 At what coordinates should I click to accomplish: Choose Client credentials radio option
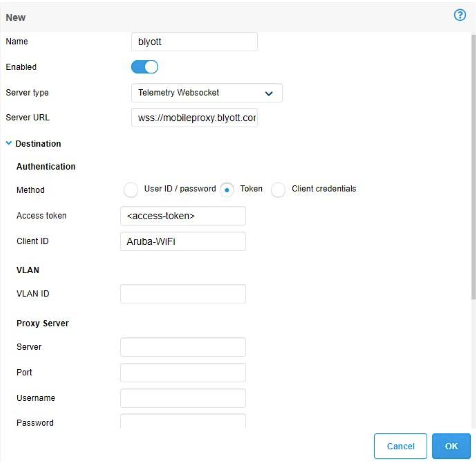point(278,190)
